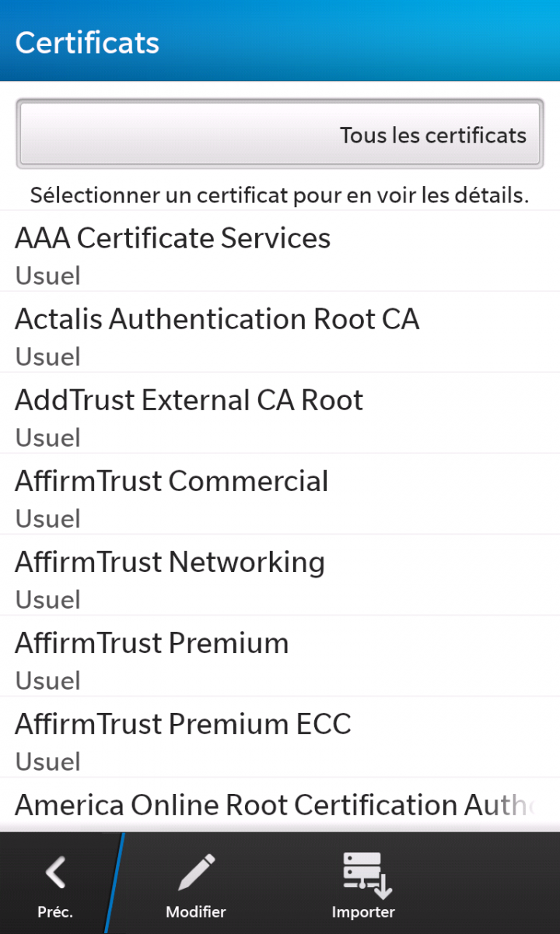The height and width of the screenshot is (934, 560).
Task: Open the Tous les certificats dropdown
Action: pyautogui.click(x=280, y=134)
